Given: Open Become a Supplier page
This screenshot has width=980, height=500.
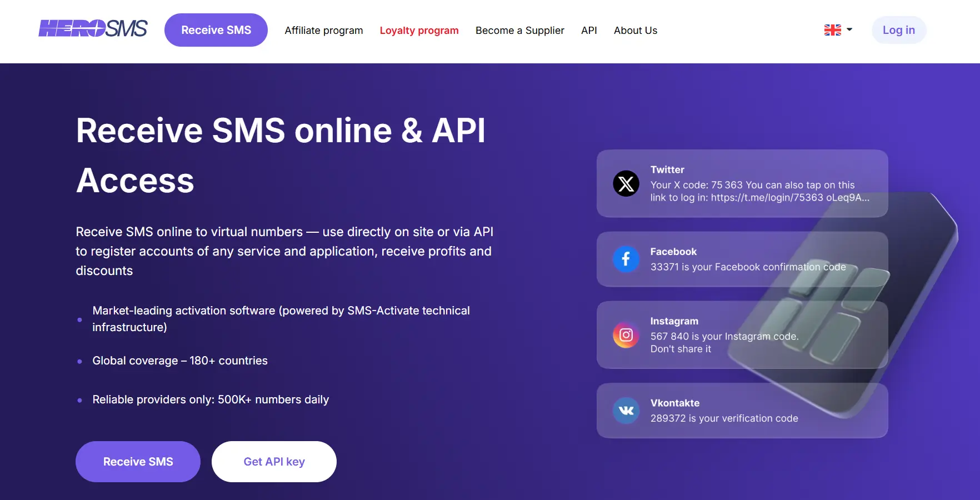Looking at the screenshot, I should 520,31.
